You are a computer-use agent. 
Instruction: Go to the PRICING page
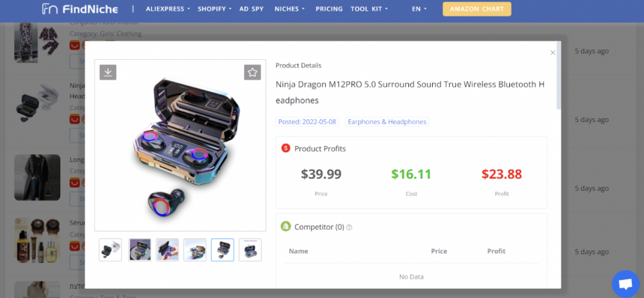(x=329, y=9)
